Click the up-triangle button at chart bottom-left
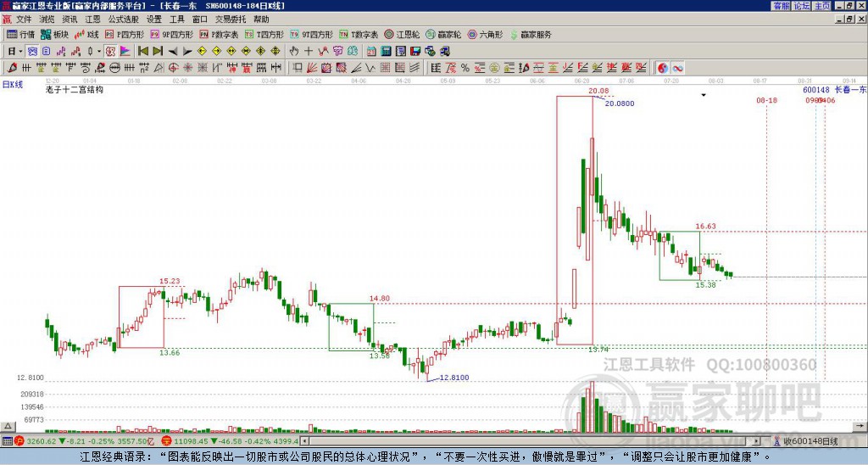This screenshot has width=868, height=465. coord(8,426)
